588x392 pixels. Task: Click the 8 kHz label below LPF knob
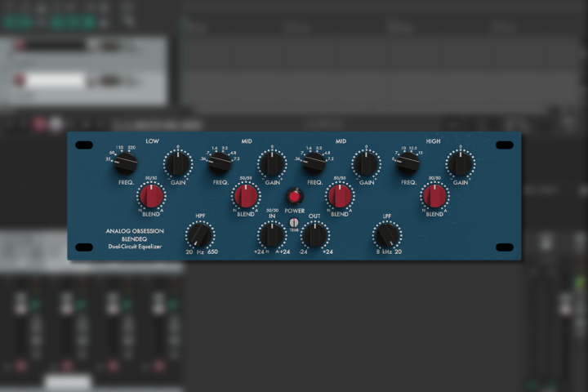pyautogui.click(x=384, y=252)
